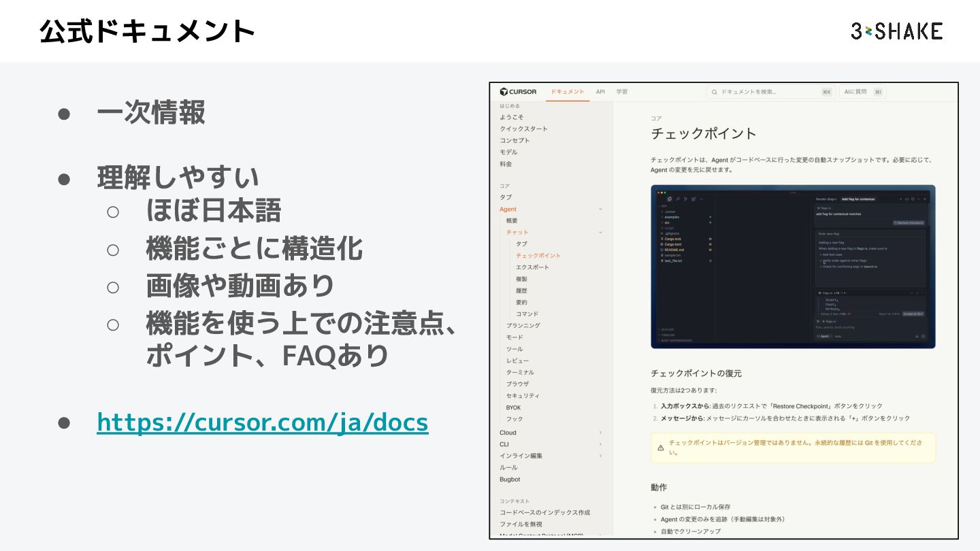Open the https://cursor.com/ja/docs link

coord(263,422)
